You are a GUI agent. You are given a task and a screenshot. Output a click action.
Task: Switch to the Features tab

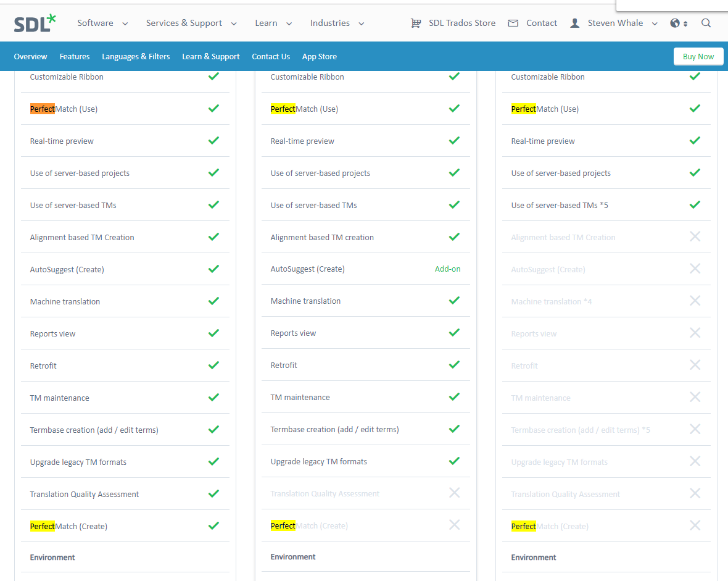[75, 57]
